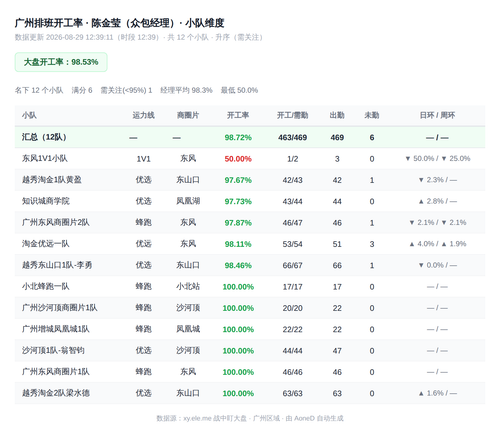Click trend ▲ 4.0% / ▲ 1.9%

pyautogui.click(x=437, y=244)
